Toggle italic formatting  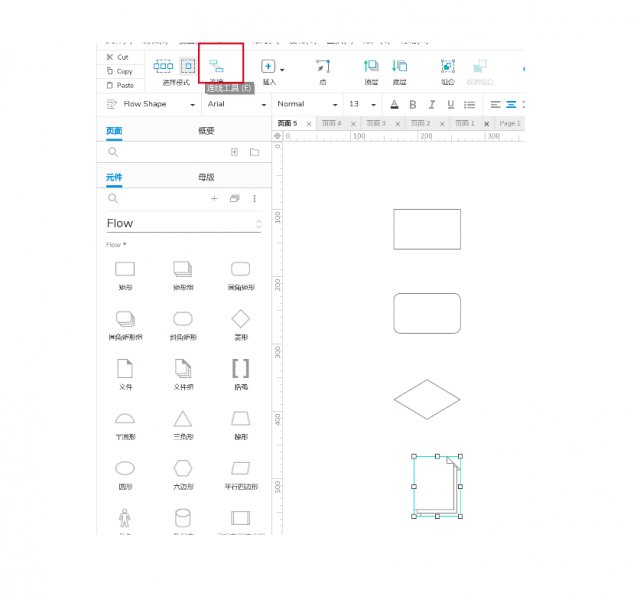[x=432, y=104]
